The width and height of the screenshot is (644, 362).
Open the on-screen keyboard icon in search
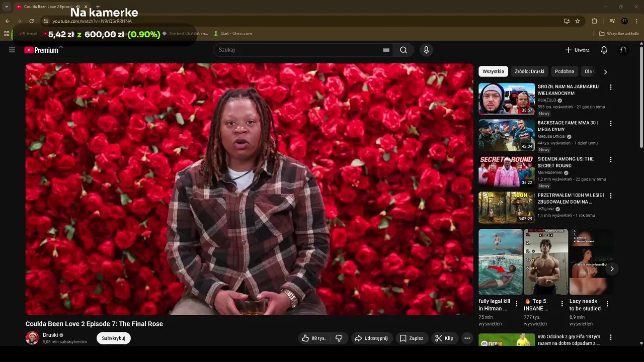point(386,50)
